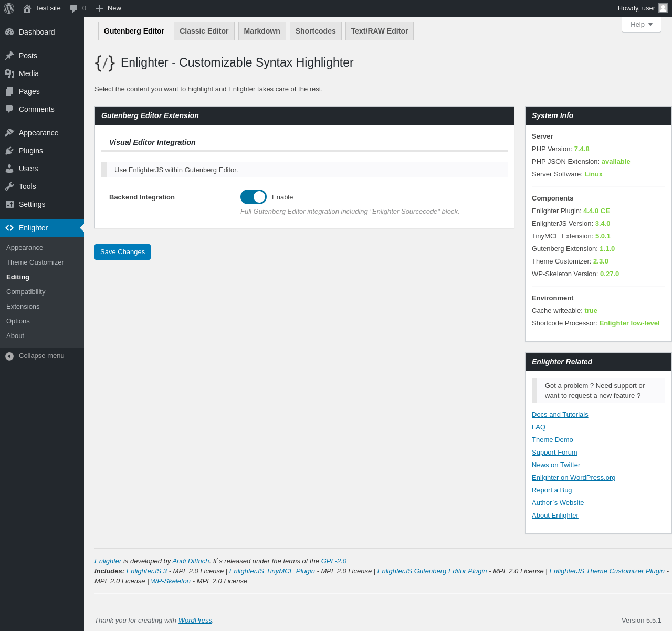The height and width of the screenshot is (631, 672).
Task: Click the WordPress logo icon
Action: point(9,8)
